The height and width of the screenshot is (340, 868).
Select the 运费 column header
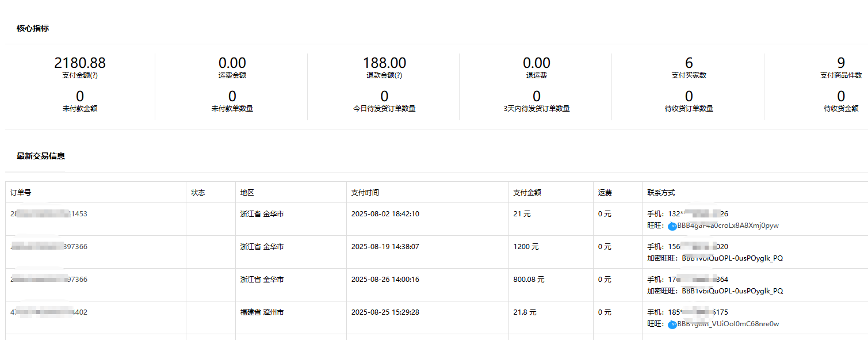tap(605, 193)
